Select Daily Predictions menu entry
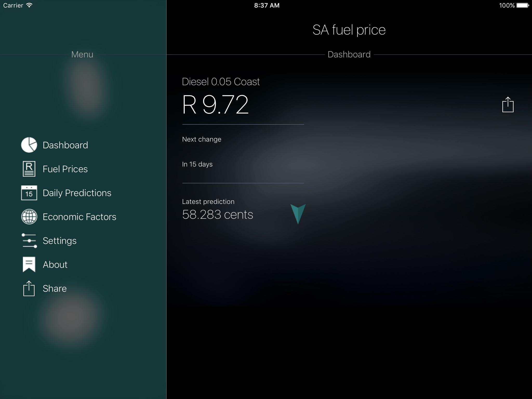This screenshot has height=399, width=532. (x=77, y=193)
